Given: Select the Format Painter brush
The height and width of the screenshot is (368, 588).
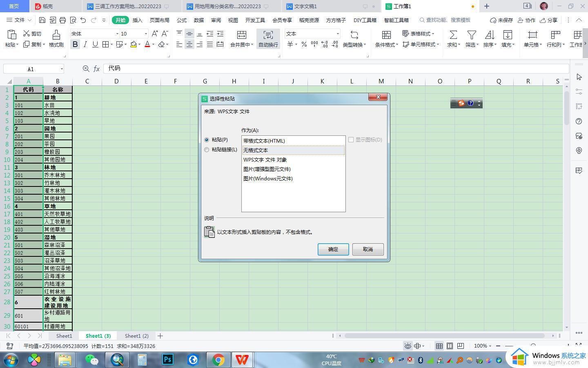Looking at the screenshot, I should click(56, 35).
